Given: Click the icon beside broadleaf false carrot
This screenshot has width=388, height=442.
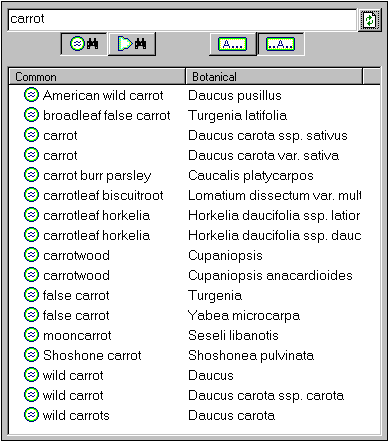Looking at the screenshot, I should 31,115.
